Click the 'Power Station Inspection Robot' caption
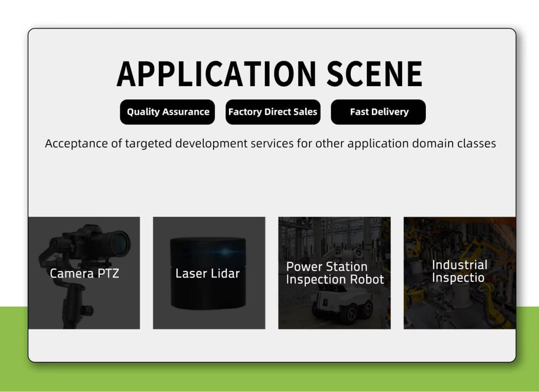Image resolution: width=539 pixels, height=392 pixels. pyautogui.click(x=335, y=273)
